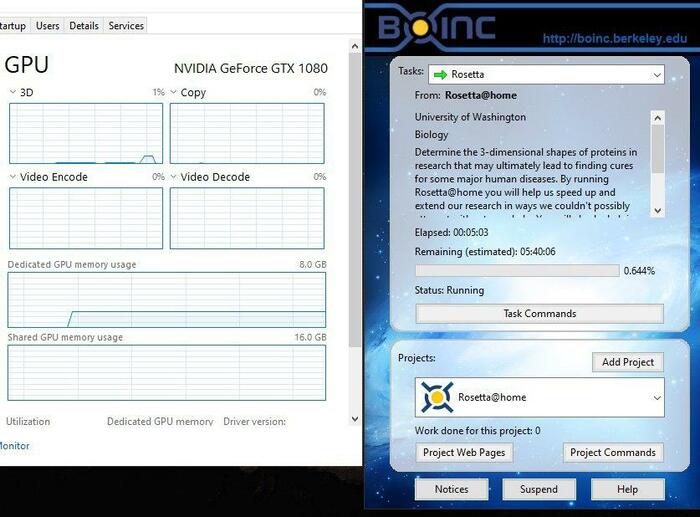Click the 'Status: Running' text

point(449,290)
